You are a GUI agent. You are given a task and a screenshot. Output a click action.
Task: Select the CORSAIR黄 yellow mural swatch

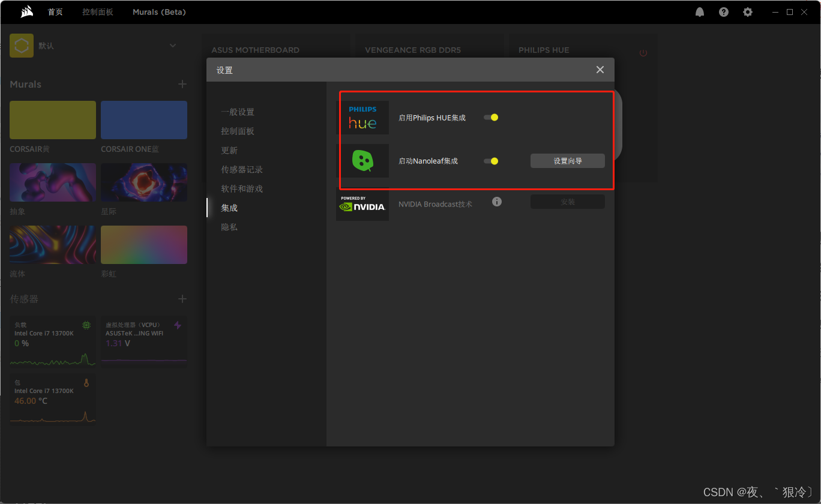pos(53,120)
